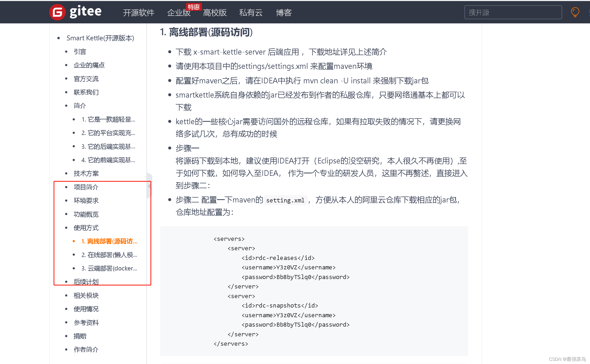Open the 开源软件 menu
Image resolution: width=590 pixels, height=364 pixels.
tap(139, 13)
